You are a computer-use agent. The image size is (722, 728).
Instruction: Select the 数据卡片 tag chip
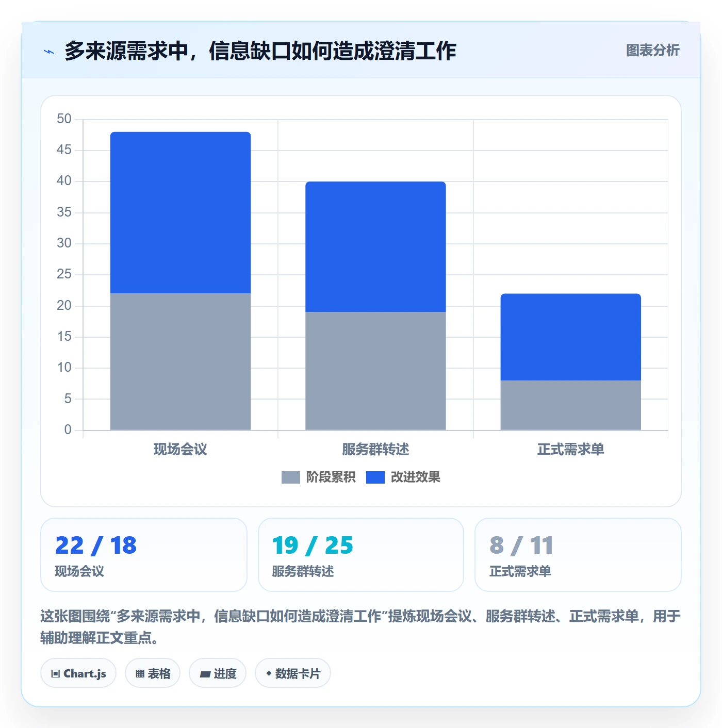click(x=293, y=673)
